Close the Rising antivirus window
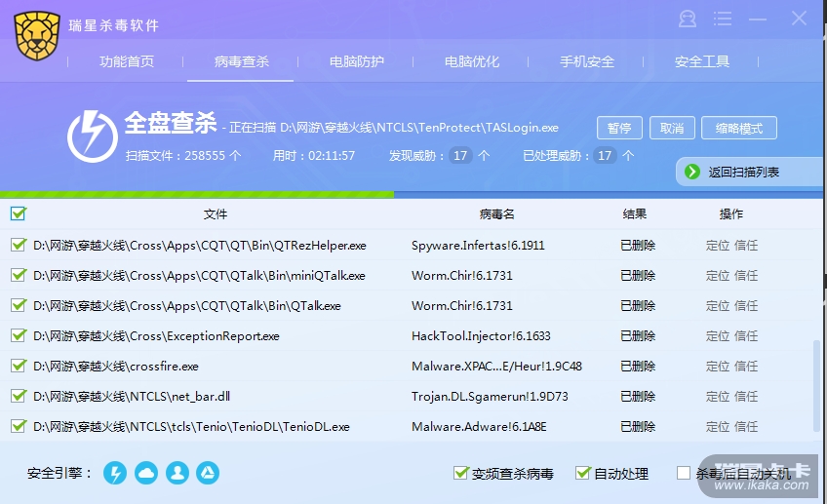The height and width of the screenshot is (504, 827). 799,19
